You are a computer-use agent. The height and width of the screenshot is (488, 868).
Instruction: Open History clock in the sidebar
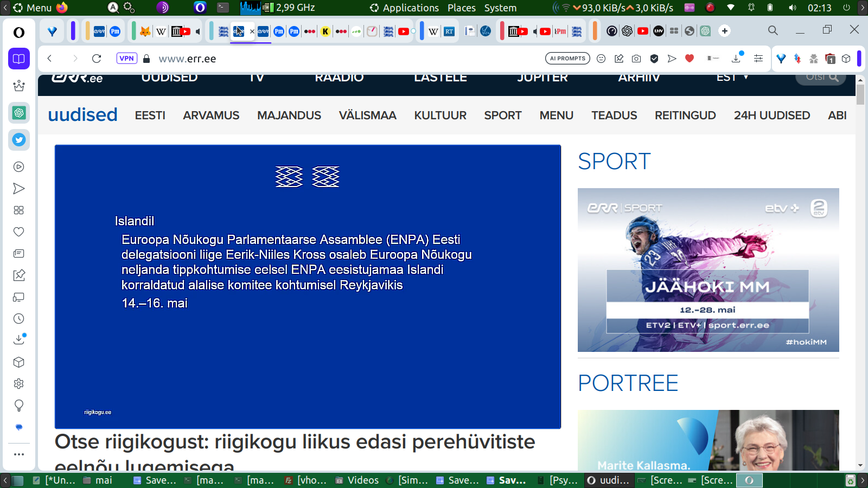pos(19,319)
